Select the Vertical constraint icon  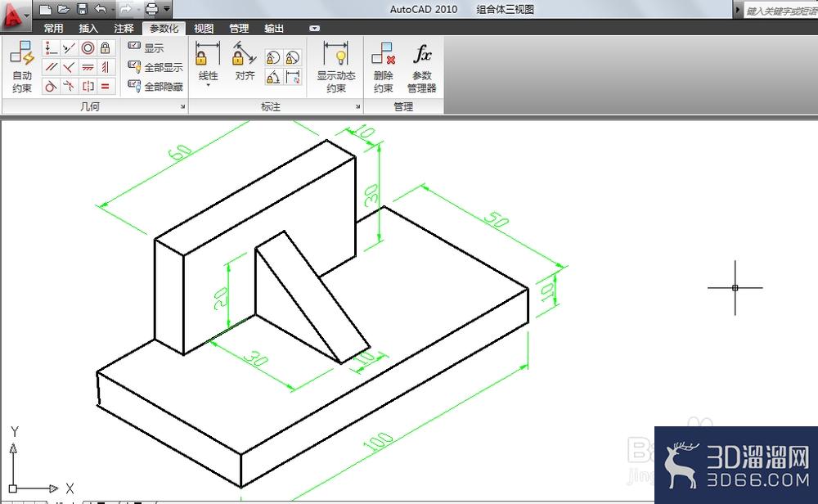(106, 67)
